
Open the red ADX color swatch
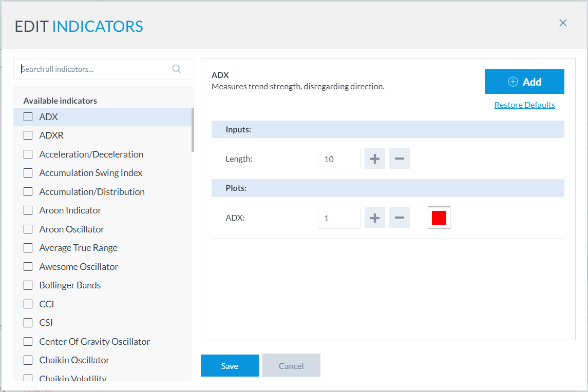439,218
